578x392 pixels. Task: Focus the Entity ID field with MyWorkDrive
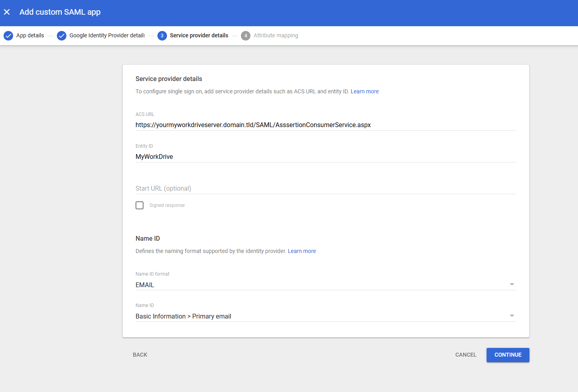tap(325, 156)
